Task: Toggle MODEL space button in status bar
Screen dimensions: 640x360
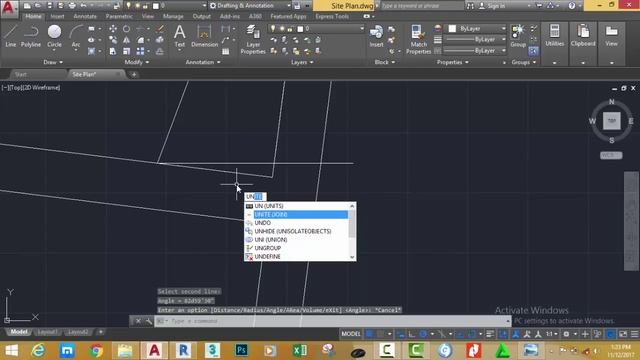Action: [351, 334]
